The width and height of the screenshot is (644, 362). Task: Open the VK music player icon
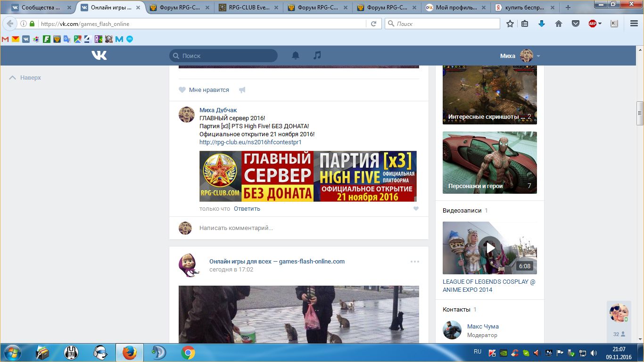[317, 56]
